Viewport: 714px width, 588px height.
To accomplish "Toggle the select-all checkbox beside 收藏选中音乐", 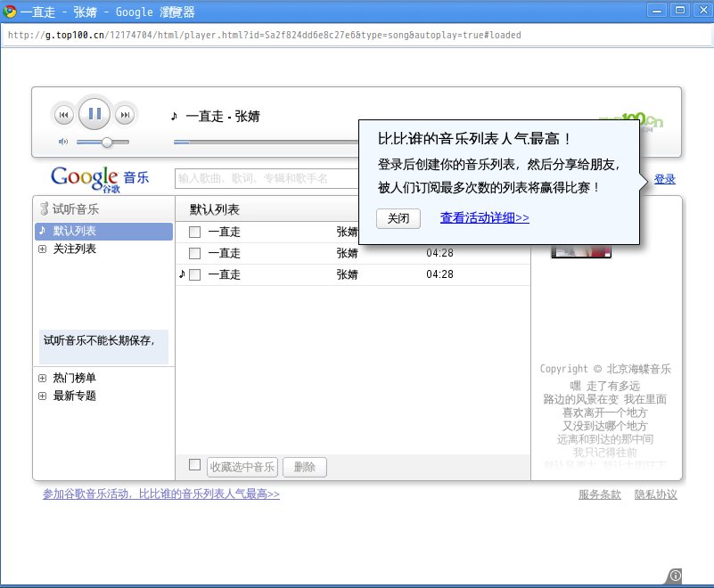I will pyautogui.click(x=195, y=465).
